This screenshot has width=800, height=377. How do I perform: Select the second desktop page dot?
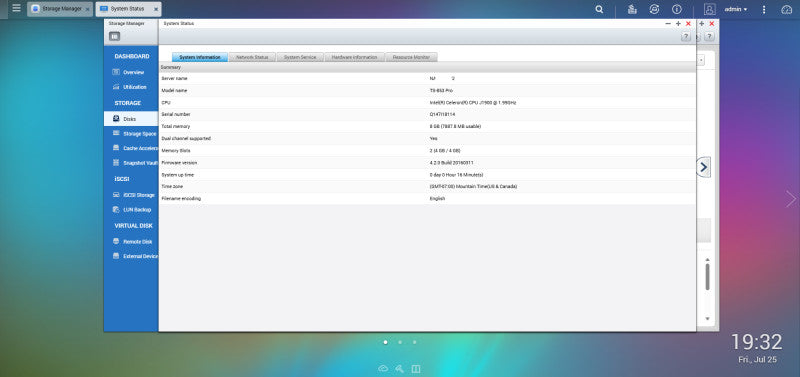click(400, 342)
